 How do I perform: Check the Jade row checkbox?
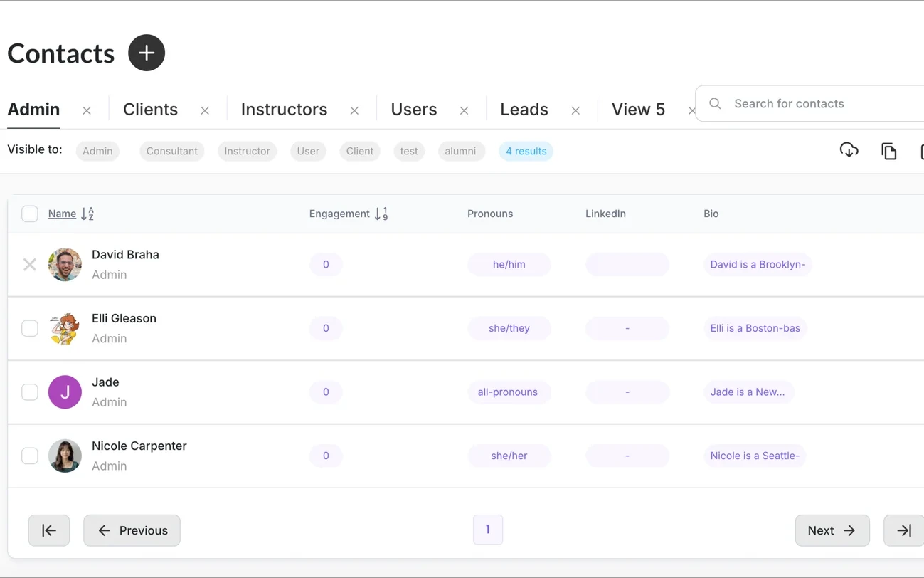(x=30, y=392)
